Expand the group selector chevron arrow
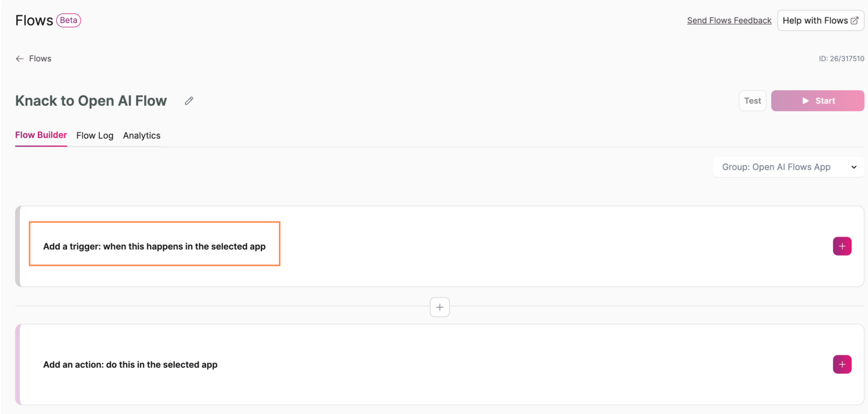 point(854,167)
